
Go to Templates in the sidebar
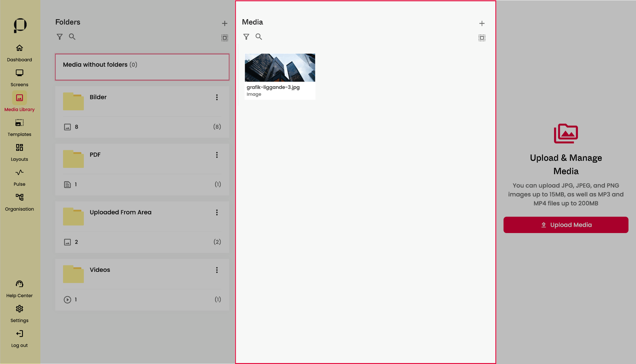[19, 128]
